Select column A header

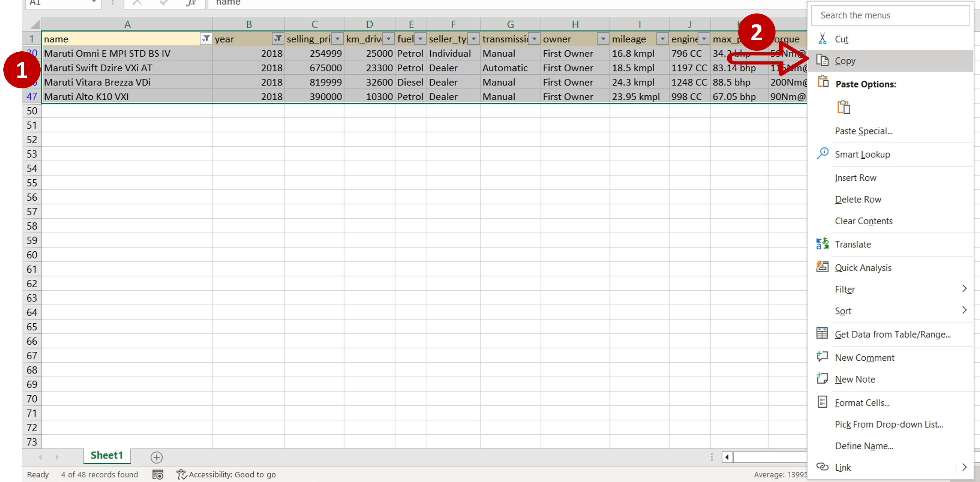point(127,25)
